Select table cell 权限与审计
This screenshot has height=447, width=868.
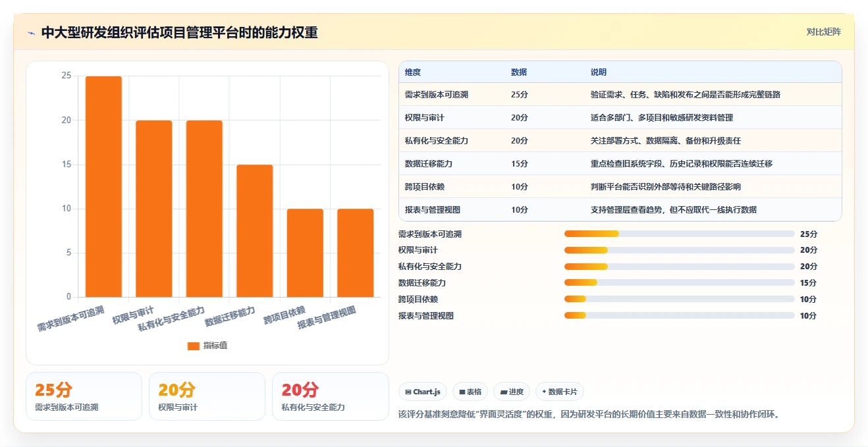point(425,118)
